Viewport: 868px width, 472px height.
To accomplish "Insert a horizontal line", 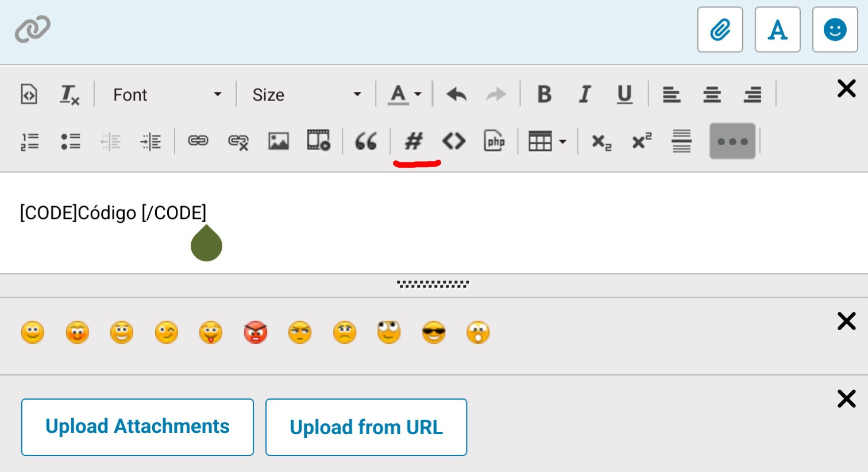I will [x=682, y=141].
